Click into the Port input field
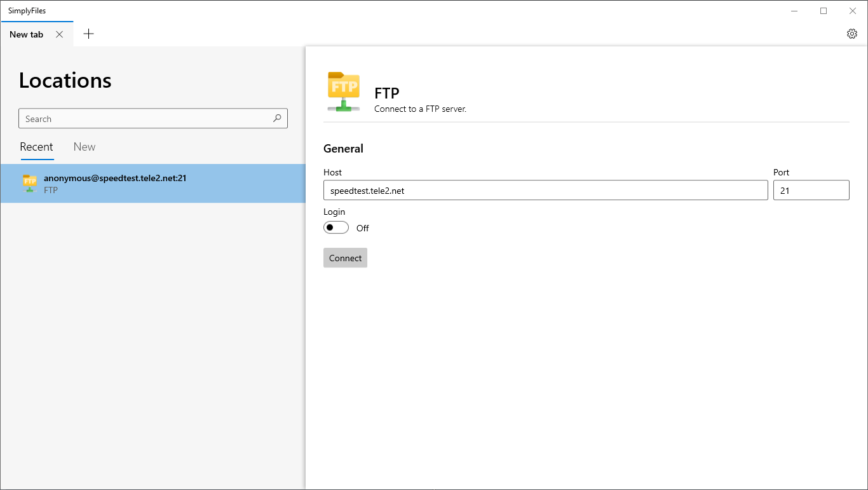The width and height of the screenshot is (868, 490). 811,190
